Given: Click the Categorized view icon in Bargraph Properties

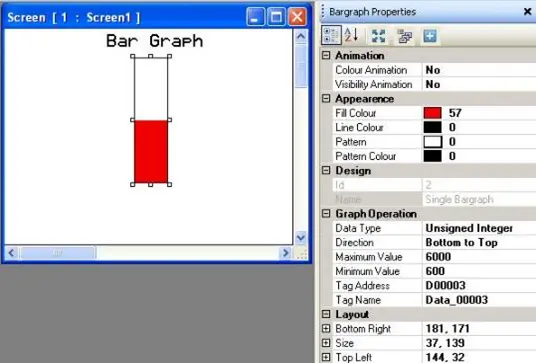Looking at the screenshot, I should (331, 35).
